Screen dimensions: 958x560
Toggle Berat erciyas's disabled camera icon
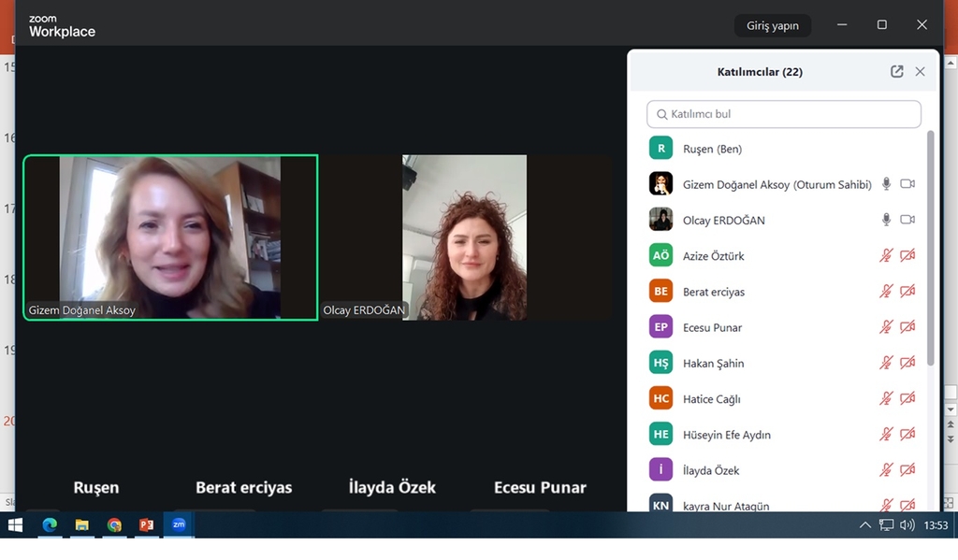click(x=907, y=292)
